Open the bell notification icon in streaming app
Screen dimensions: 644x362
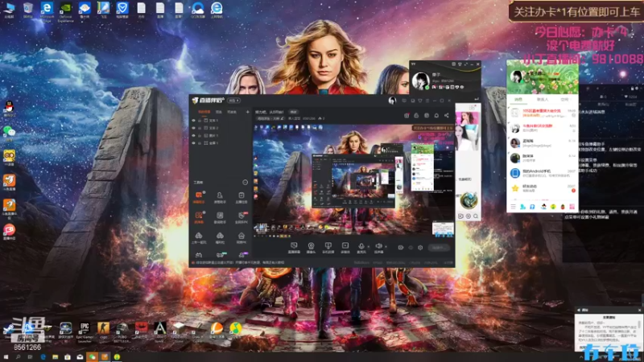coord(436,116)
